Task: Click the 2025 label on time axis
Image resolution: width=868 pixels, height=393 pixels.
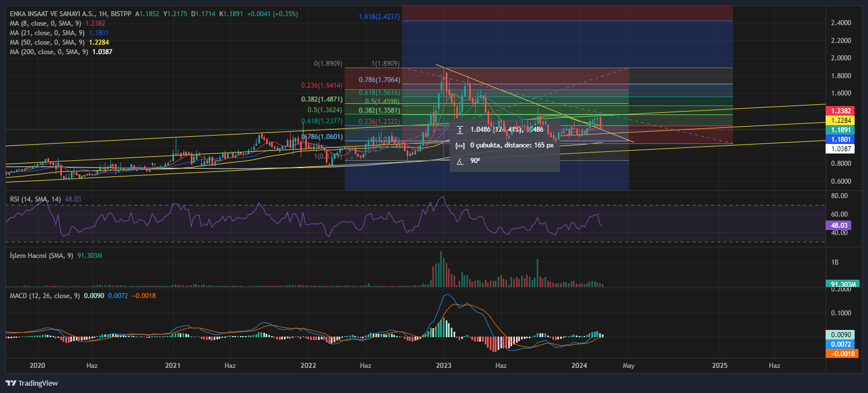Action: tap(720, 366)
